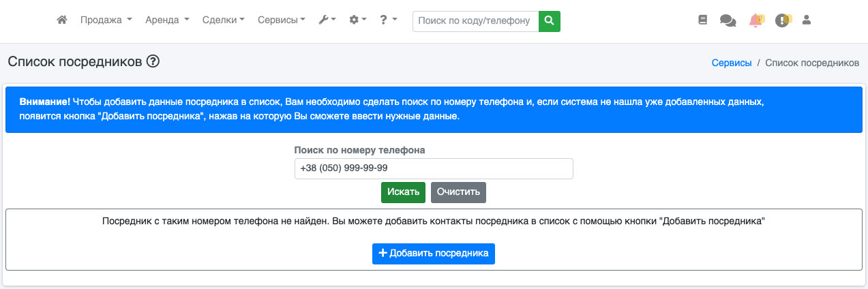Click help icon beside Список посредников title
Image resolution: width=868 pixels, height=289 pixels.
tap(153, 61)
